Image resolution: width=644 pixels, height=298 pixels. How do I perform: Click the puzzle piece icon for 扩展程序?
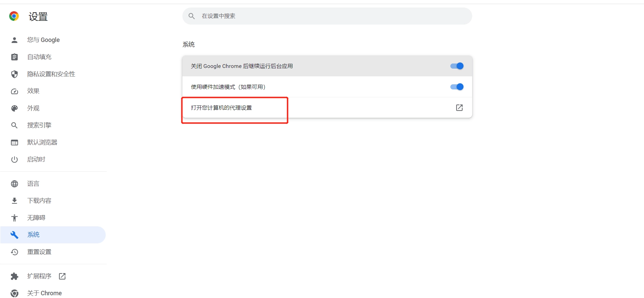tap(14, 276)
